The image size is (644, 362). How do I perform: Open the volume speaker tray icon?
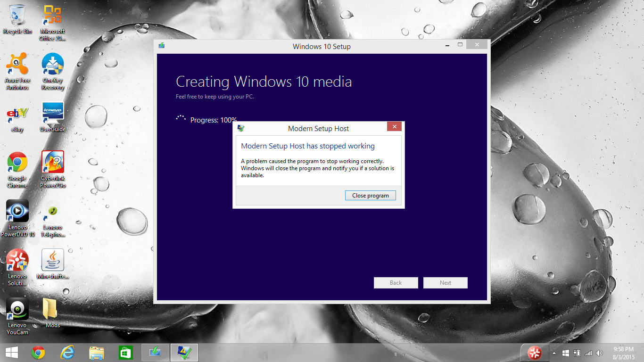coord(600,353)
